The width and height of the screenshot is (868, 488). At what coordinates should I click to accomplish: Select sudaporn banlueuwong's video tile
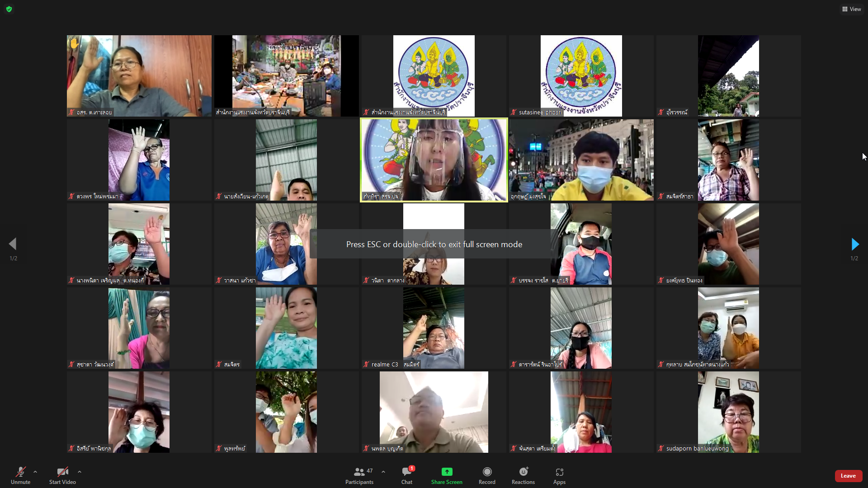point(728,412)
